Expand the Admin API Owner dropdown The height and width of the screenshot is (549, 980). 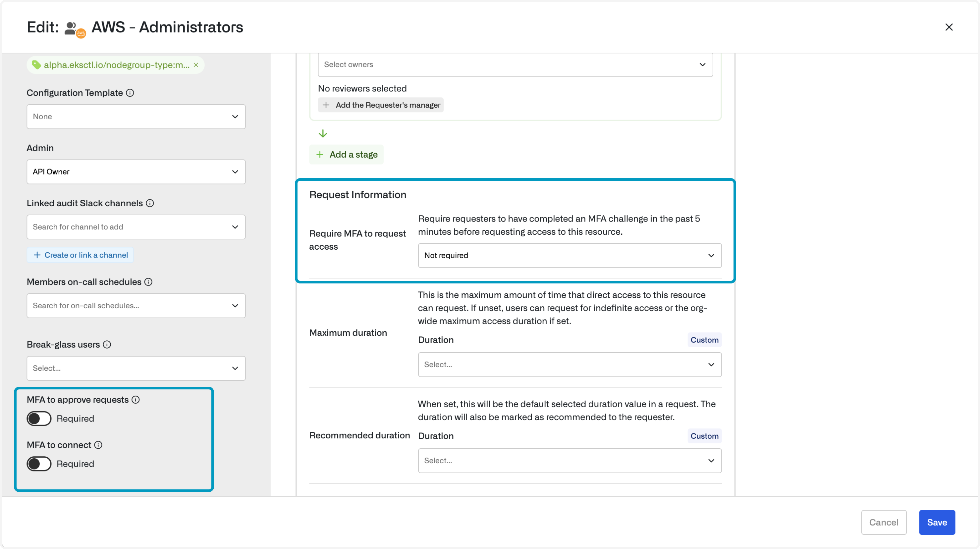pyautogui.click(x=136, y=172)
